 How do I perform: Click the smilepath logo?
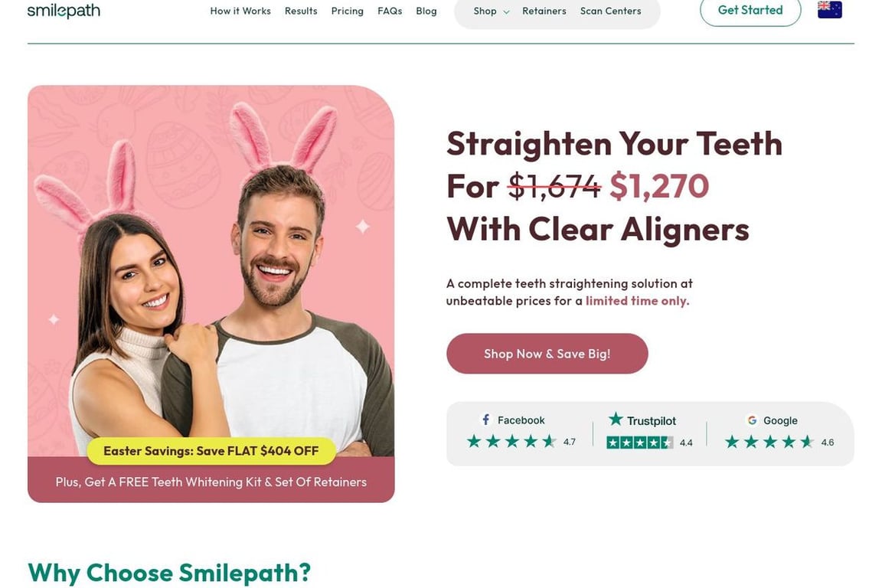click(64, 11)
